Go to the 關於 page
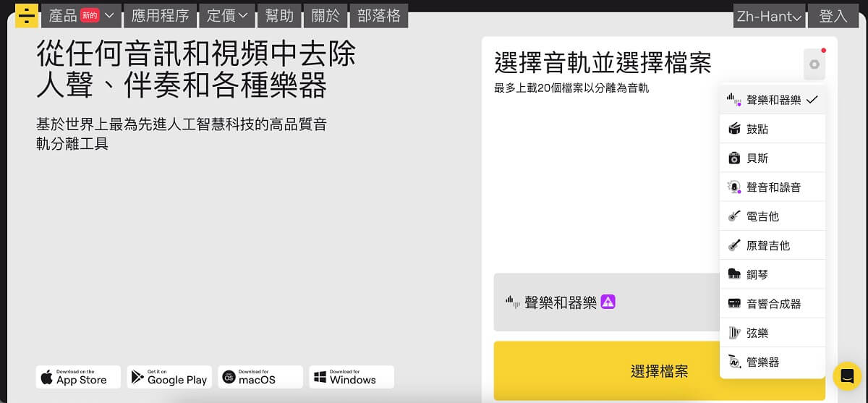The image size is (868, 403). 325,15
